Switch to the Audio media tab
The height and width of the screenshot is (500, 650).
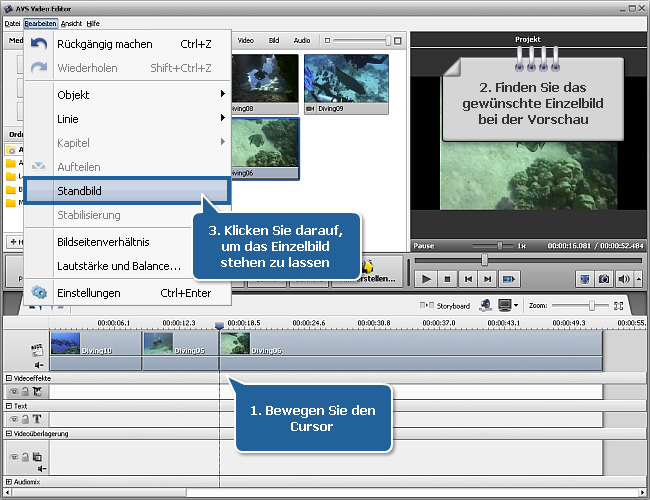point(302,40)
